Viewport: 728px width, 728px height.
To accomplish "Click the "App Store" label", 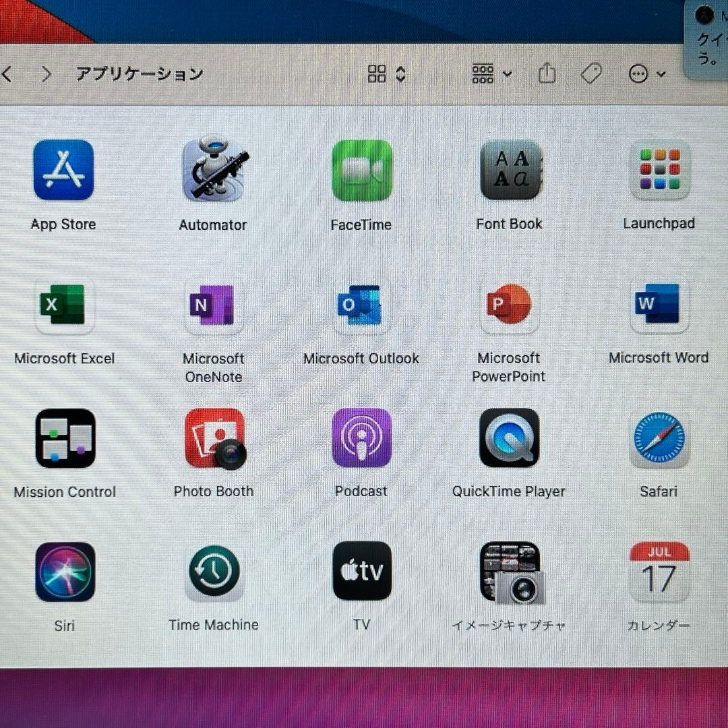I will pyautogui.click(x=63, y=224).
